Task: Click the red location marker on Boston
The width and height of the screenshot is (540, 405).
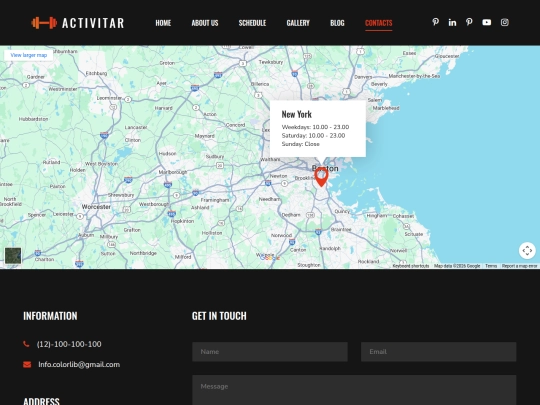Action: (x=321, y=177)
